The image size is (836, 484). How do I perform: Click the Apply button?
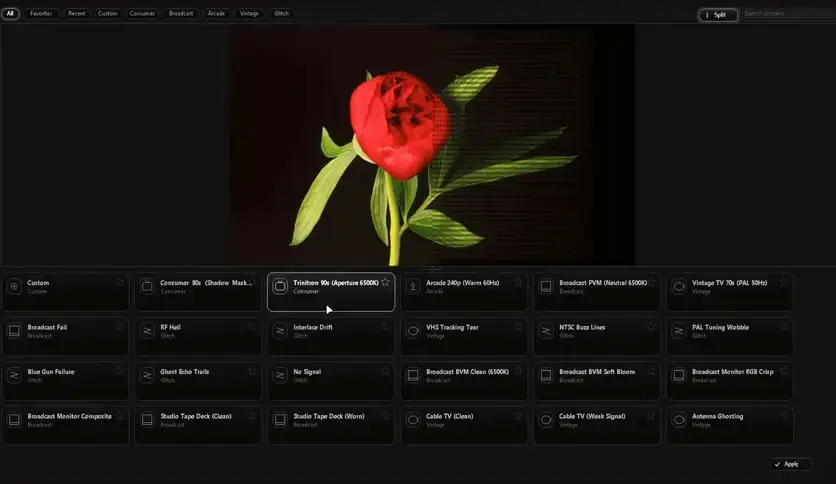(x=791, y=464)
